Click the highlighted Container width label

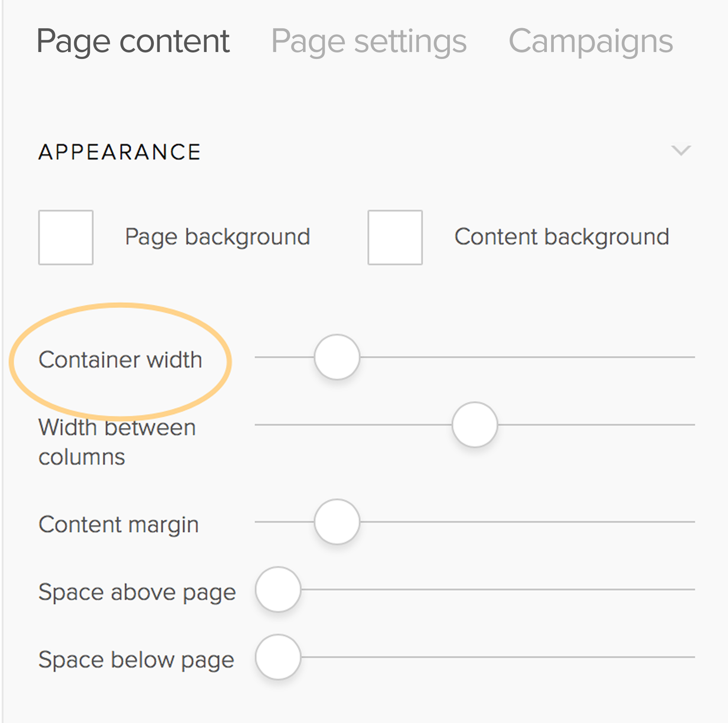120,360
